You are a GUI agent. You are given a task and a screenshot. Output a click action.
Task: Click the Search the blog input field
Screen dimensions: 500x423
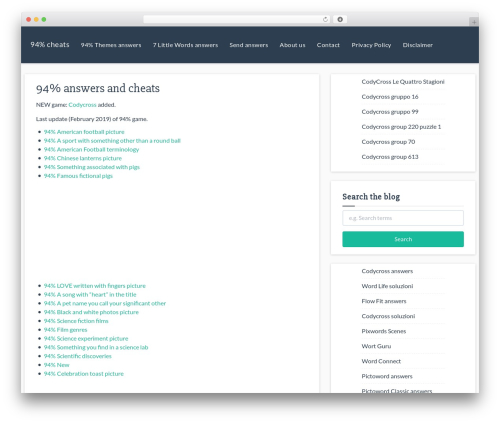[403, 218]
